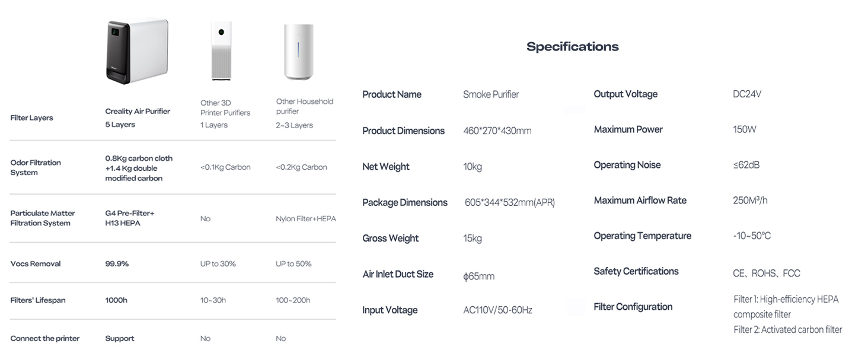868x356 pixels.
Task: Select the Other 3D Printer Purifier image
Action: (221, 51)
